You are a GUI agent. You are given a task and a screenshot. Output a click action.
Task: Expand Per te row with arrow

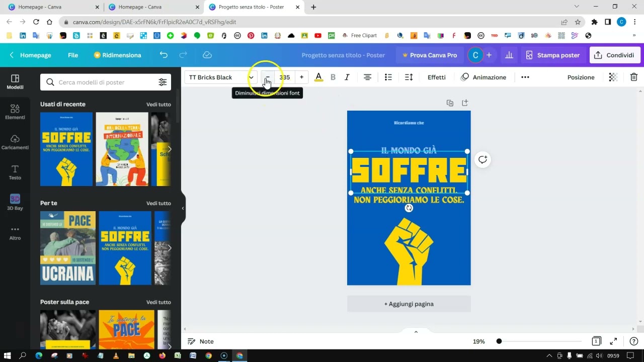(x=170, y=248)
